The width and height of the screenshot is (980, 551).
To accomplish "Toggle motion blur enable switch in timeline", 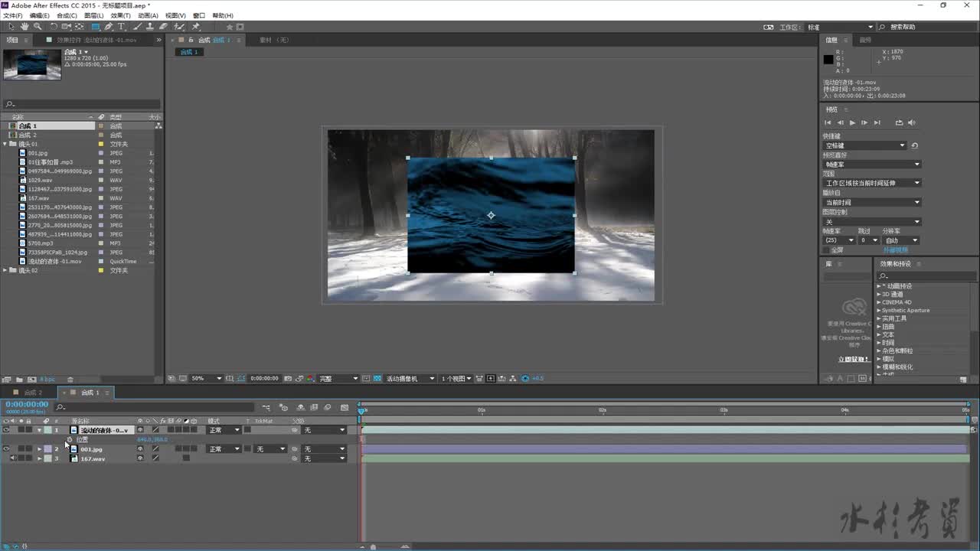I will (328, 407).
